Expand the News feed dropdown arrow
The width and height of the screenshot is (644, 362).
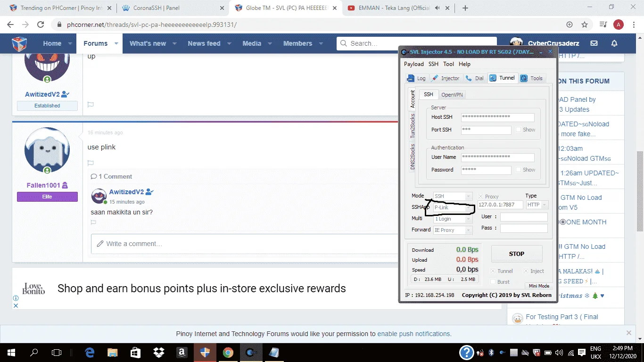pyautogui.click(x=229, y=43)
